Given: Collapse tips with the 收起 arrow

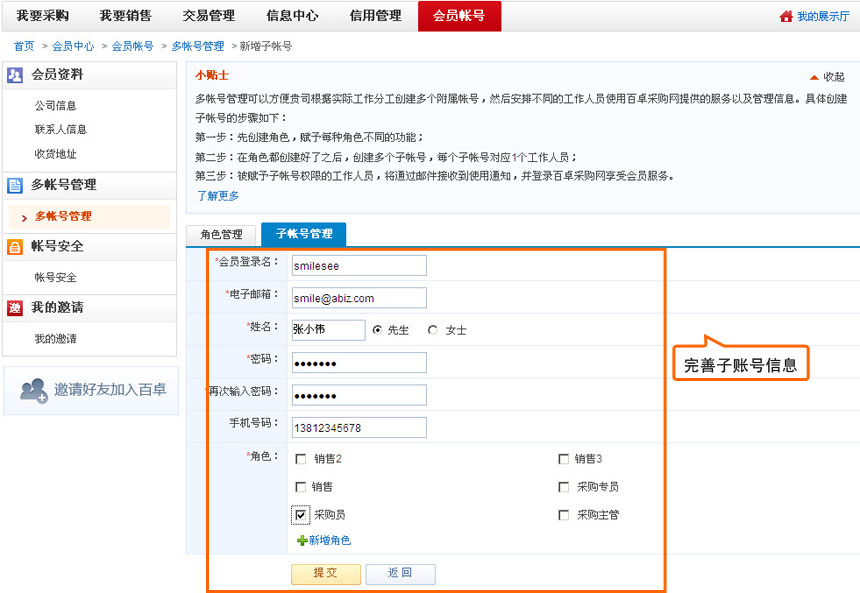Looking at the screenshot, I should (x=814, y=77).
